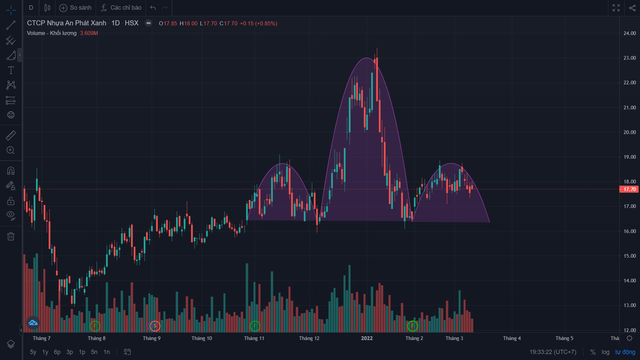The width and height of the screenshot is (640, 360).
Task: Open the go-to-date calendar icon
Action: (x=127, y=352)
